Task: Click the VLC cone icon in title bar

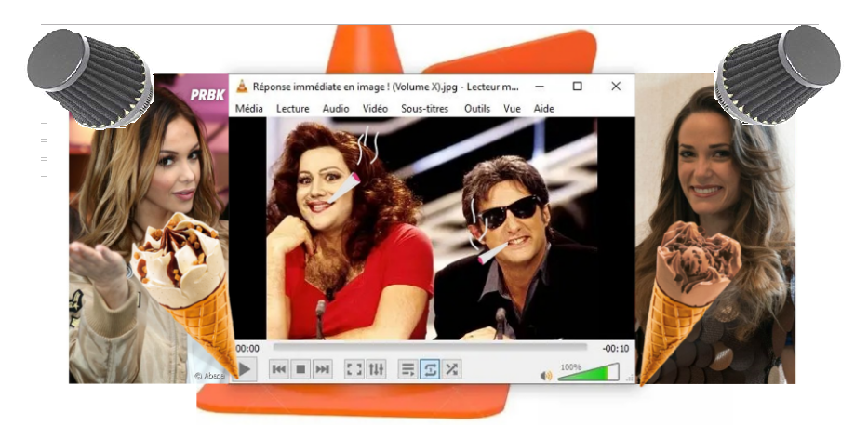Action: [x=242, y=86]
